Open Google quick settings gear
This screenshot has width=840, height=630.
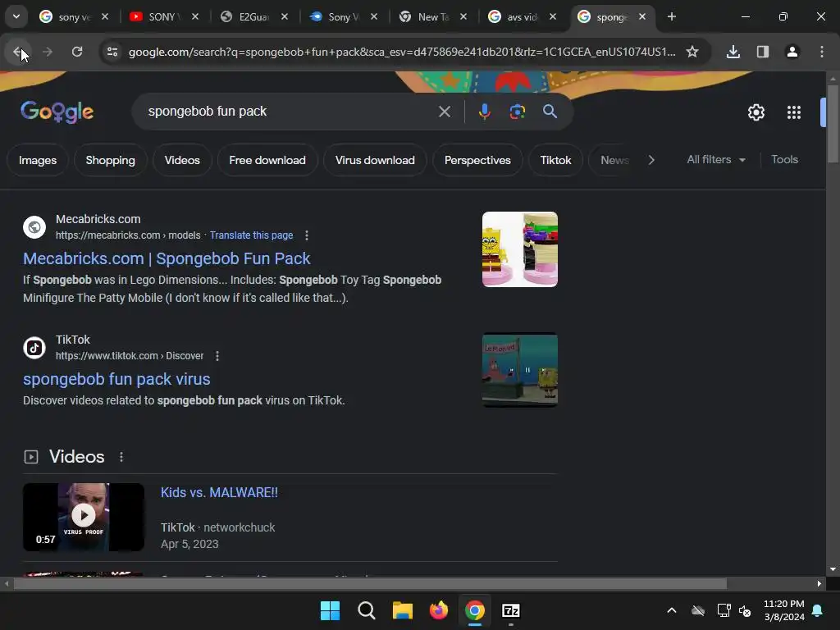tap(756, 112)
